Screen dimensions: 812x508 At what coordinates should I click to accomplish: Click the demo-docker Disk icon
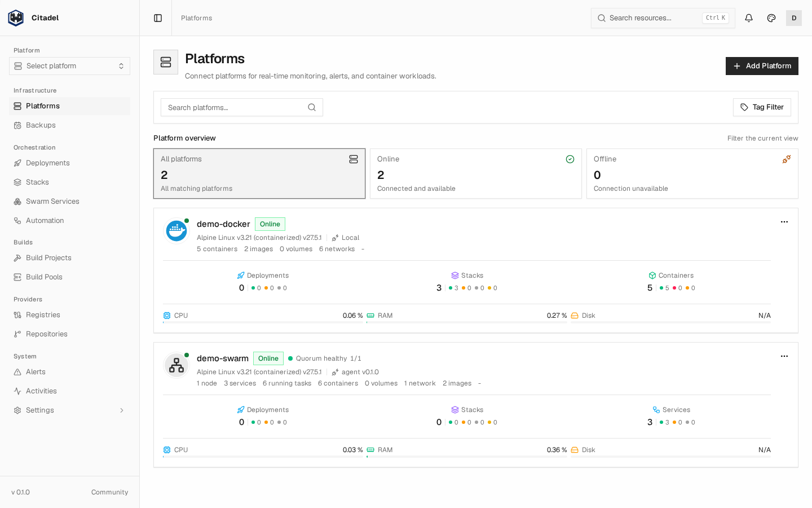tap(575, 316)
